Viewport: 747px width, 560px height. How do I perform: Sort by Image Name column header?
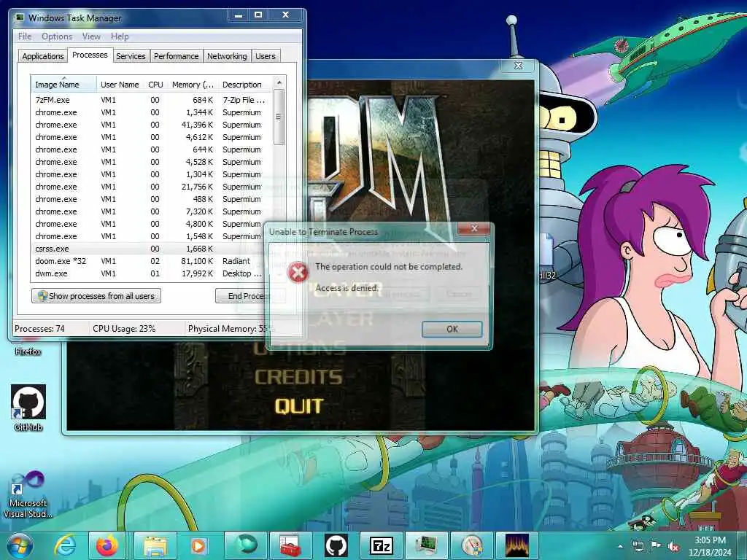click(x=63, y=85)
